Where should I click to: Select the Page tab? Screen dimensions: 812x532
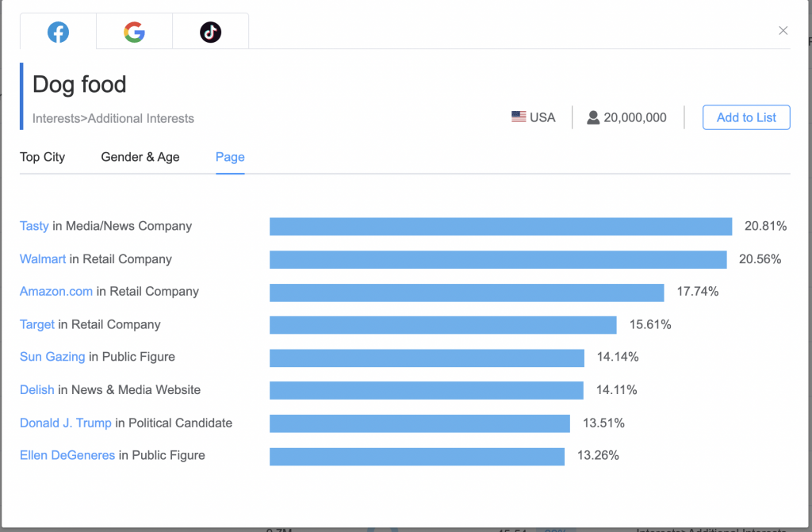[x=230, y=157]
